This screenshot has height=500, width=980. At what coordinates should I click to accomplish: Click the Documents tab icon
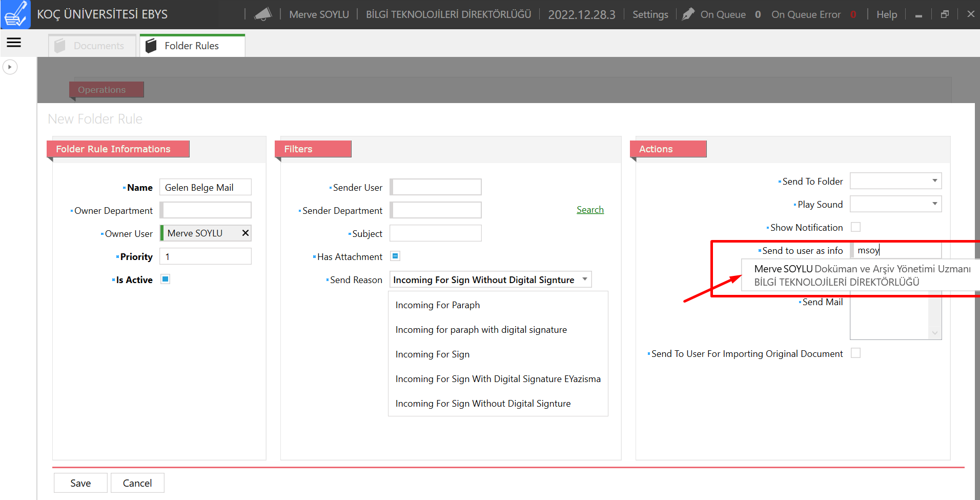click(x=60, y=46)
